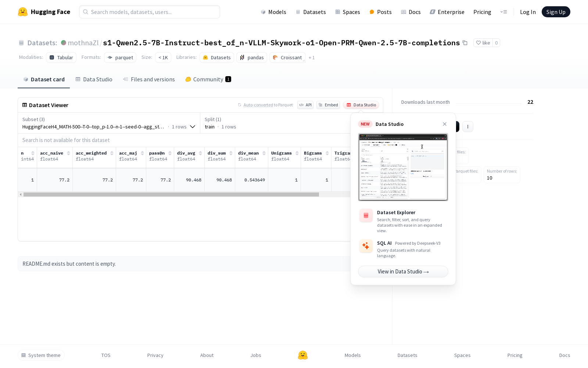Focus the search models, datasets, users field
The width and height of the screenshot is (588, 368).
tap(150, 12)
